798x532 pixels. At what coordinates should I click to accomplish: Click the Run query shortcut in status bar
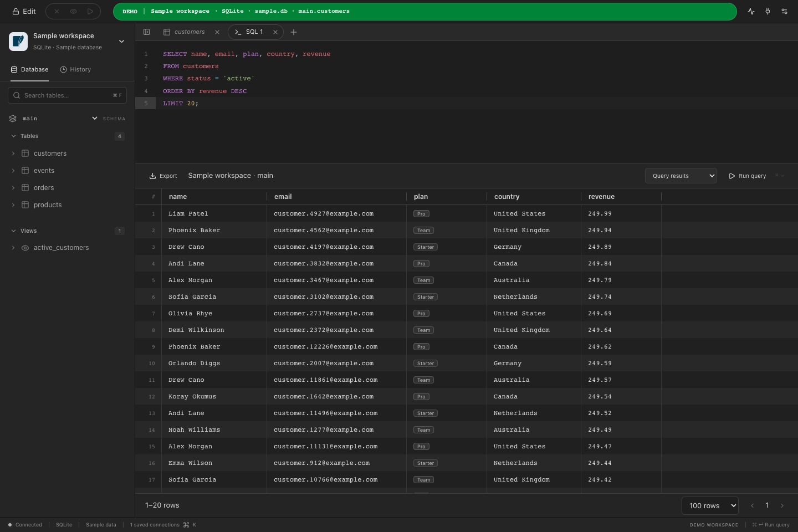click(770, 525)
